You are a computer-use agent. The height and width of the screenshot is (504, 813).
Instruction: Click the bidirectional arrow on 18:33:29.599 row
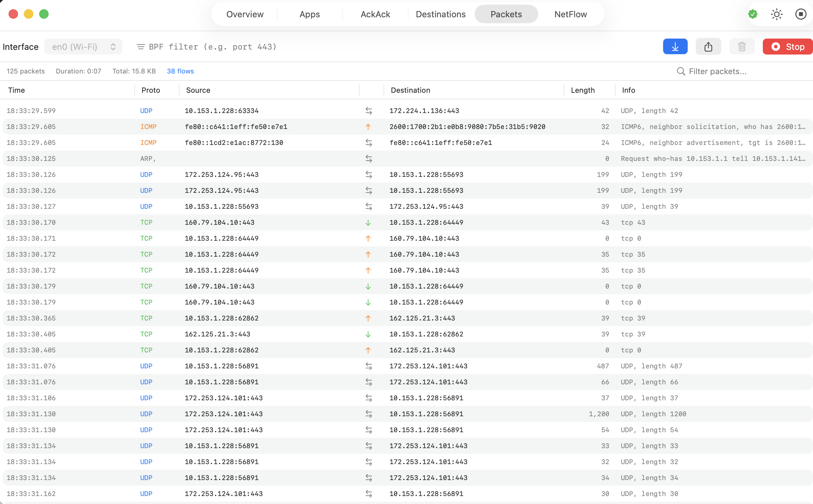tap(369, 111)
